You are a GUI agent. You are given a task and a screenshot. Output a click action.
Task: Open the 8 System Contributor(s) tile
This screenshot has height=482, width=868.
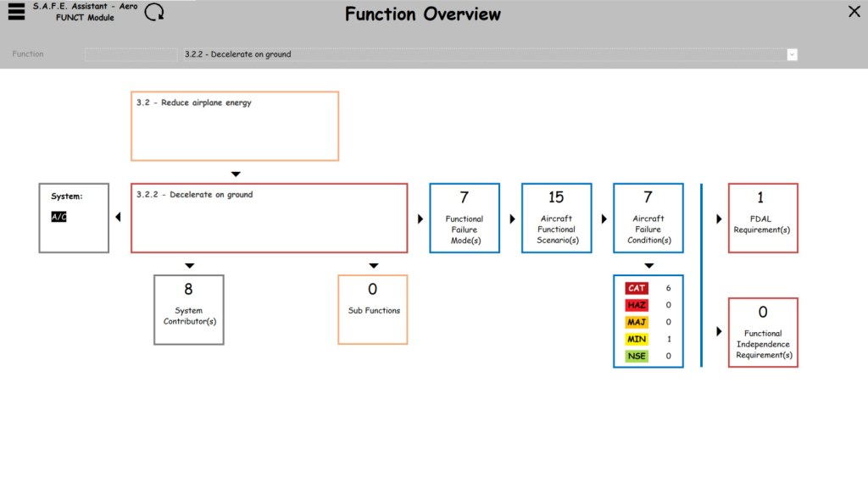point(189,309)
